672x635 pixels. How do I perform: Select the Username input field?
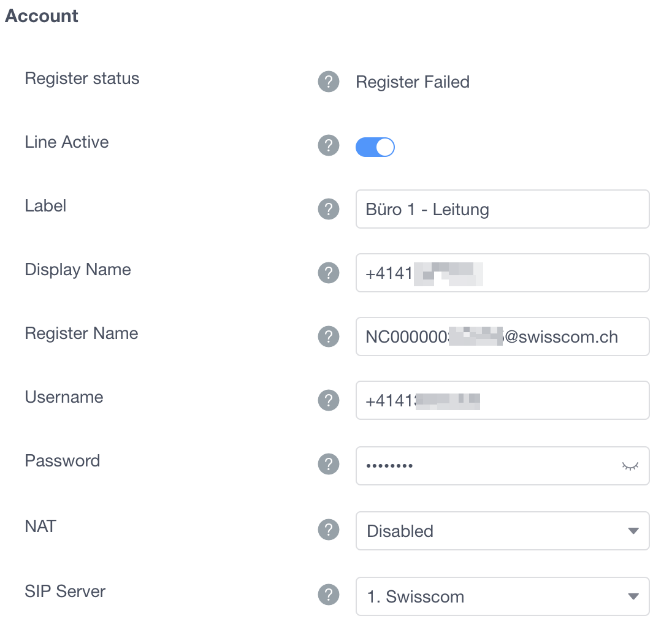552,401
